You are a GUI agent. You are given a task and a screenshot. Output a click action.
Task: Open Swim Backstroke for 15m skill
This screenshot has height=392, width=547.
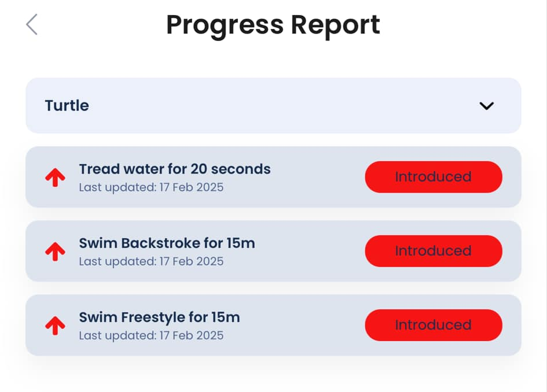coord(167,243)
